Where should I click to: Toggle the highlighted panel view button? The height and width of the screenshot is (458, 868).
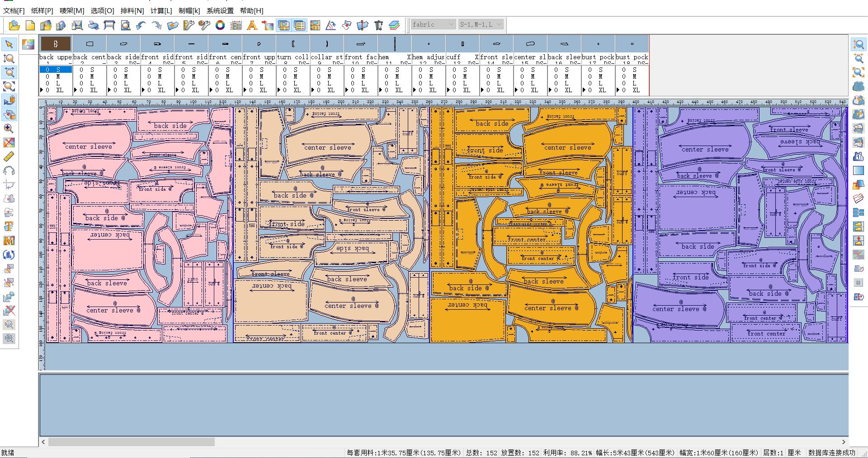tap(284, 25)
